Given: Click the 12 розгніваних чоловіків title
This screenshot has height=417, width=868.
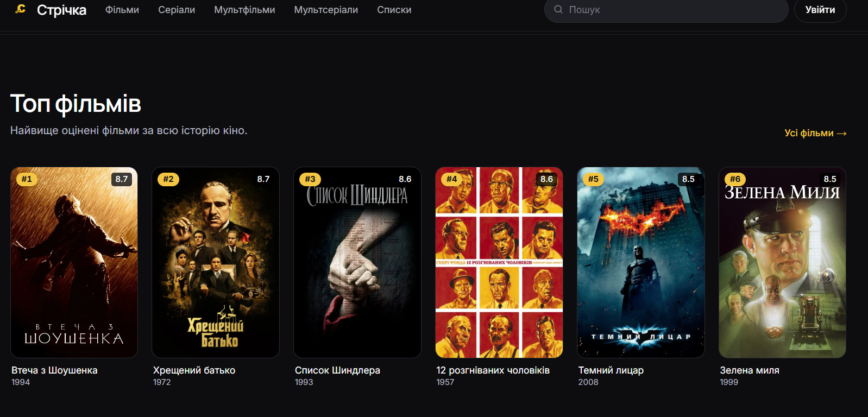Looking at the screenshot, I should click(493, 370).
